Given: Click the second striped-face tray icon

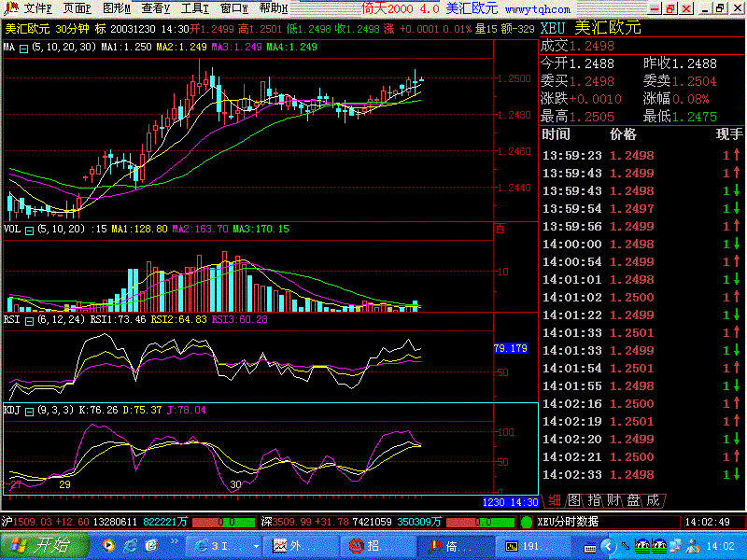Looking at the screenshot, I should tap(659, 546).
